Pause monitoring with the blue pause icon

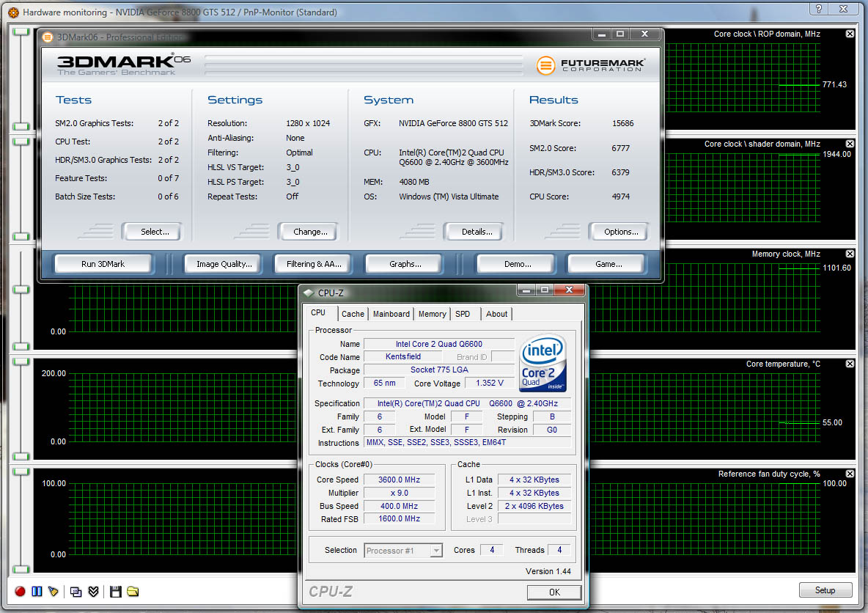click(x=37, y=592)
